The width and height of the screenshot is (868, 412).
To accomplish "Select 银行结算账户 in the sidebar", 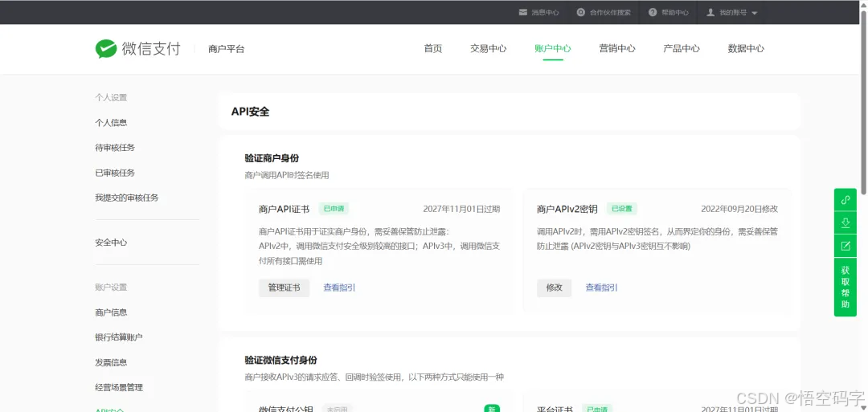I will (118, 337).
